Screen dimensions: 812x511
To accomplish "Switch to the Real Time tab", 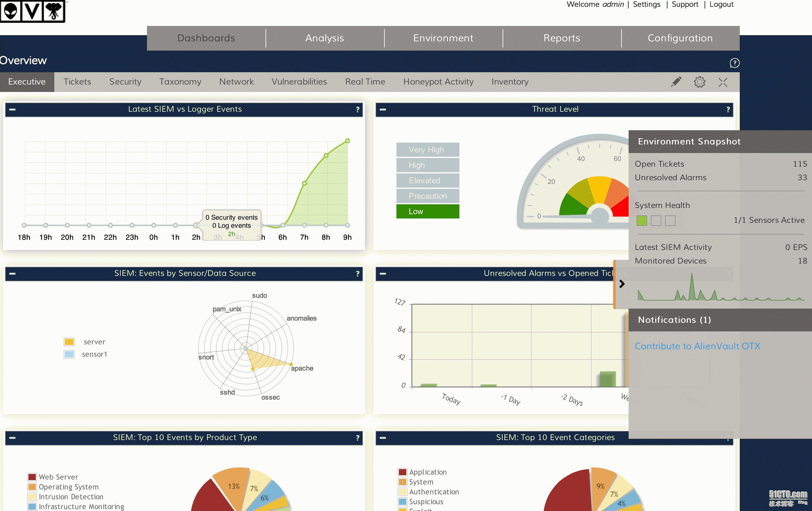I will tap(365, 82).
